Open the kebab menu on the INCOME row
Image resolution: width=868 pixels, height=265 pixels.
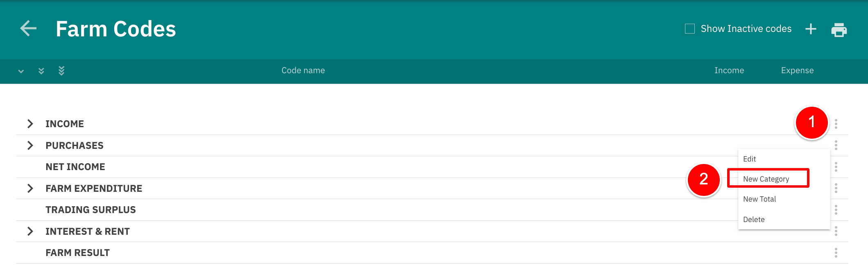836,124
